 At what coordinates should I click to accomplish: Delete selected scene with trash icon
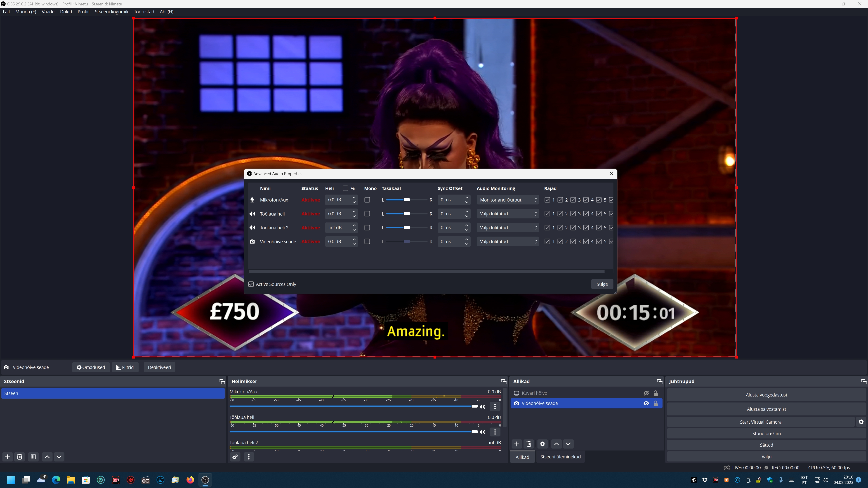pos(19,457)
